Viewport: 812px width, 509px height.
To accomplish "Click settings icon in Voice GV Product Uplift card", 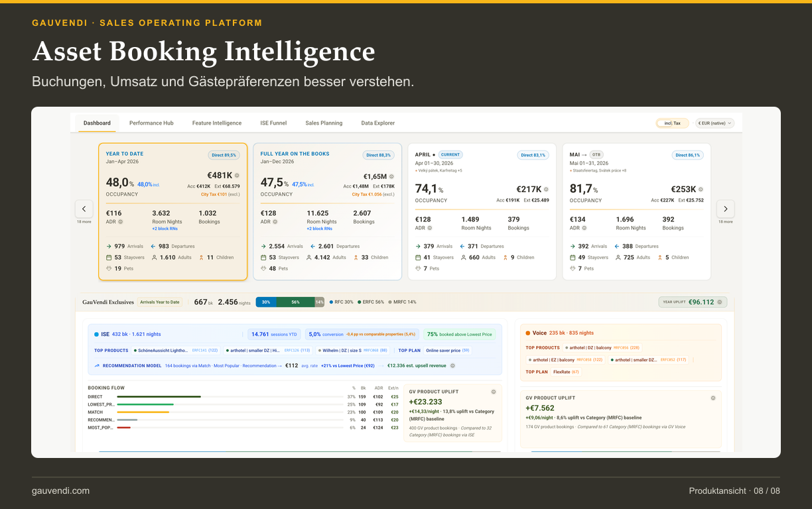I will (x=713, y=398).
